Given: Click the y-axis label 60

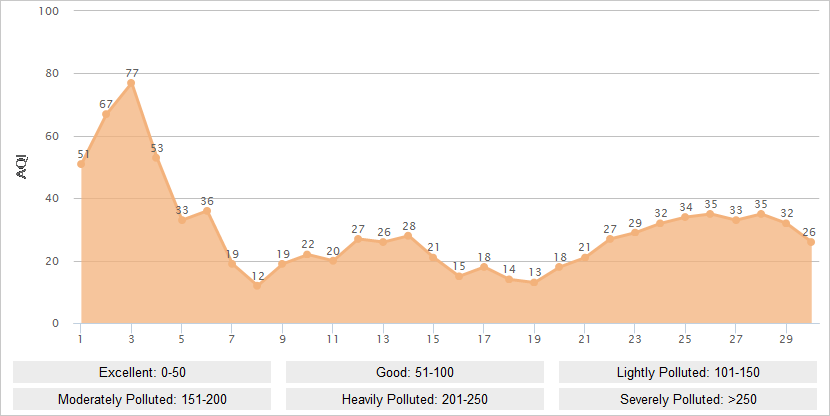Looking at the screenshot, I should pos(52,136).
